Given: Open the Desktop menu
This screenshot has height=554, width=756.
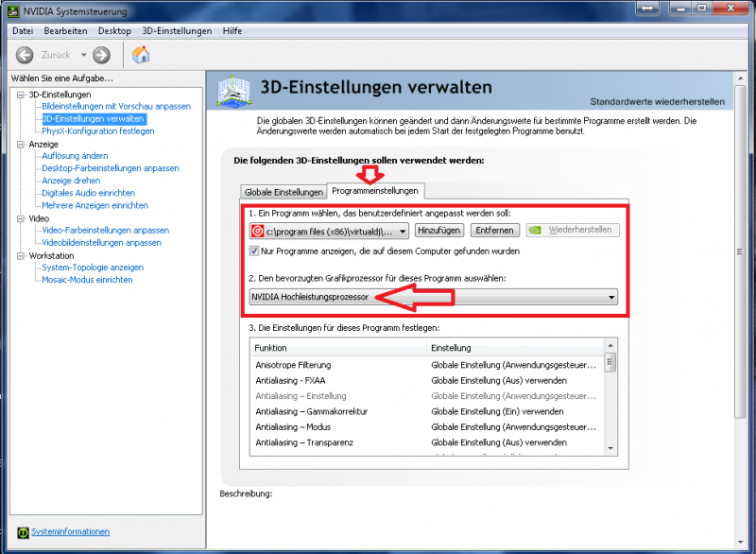Looking at the screenshot, I should [114, 31].
